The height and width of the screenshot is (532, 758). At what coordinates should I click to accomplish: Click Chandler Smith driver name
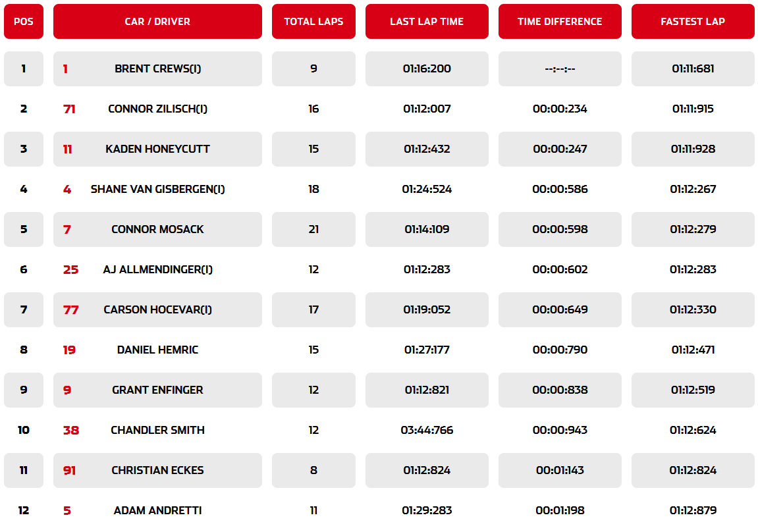tap(157, 429)
